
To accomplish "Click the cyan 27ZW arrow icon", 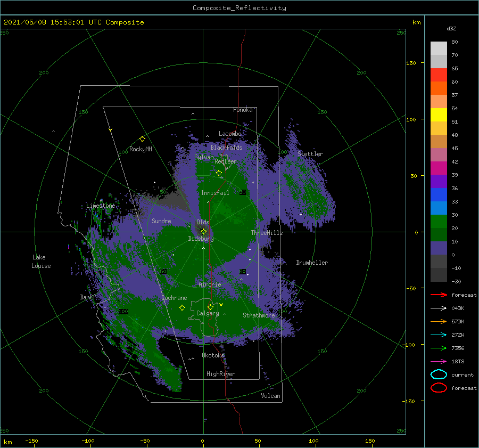I will point(439,335).
